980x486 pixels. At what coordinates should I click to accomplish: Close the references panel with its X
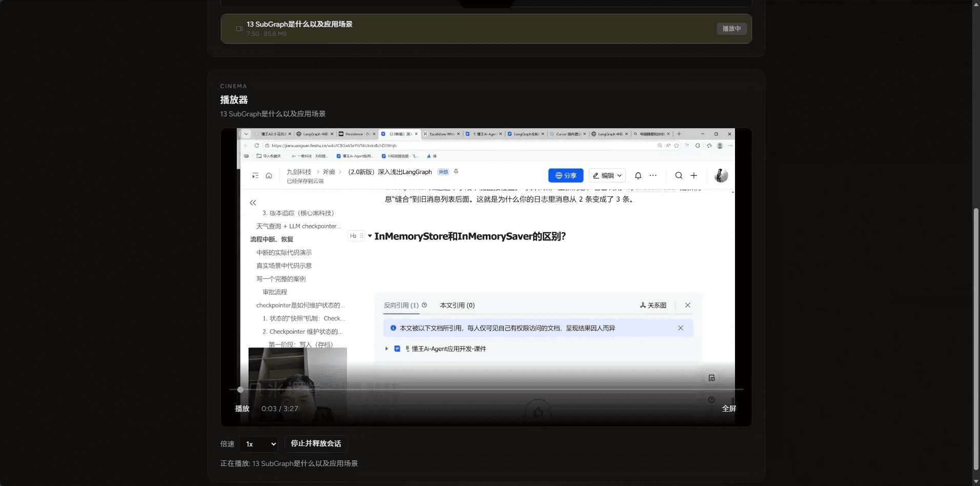tap(688, 305)
